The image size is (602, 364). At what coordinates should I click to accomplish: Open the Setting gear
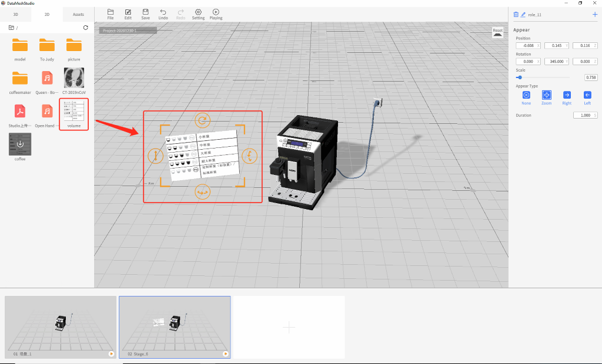[x=198, y=14]
